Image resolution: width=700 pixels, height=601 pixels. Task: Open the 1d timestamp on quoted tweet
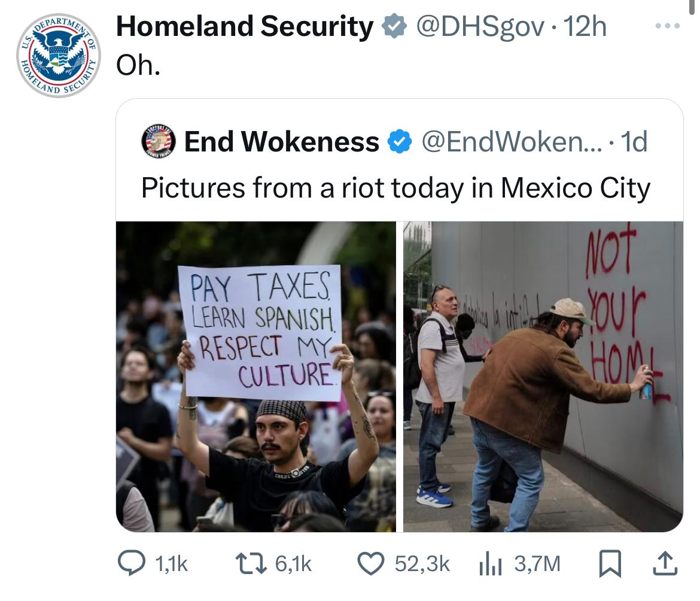click(634, 141)
